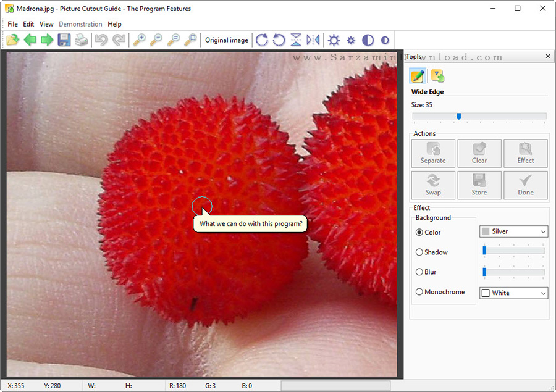Select the Blur background option
Viewport: 556px width, 392px height.
click(x=426, y=272)
